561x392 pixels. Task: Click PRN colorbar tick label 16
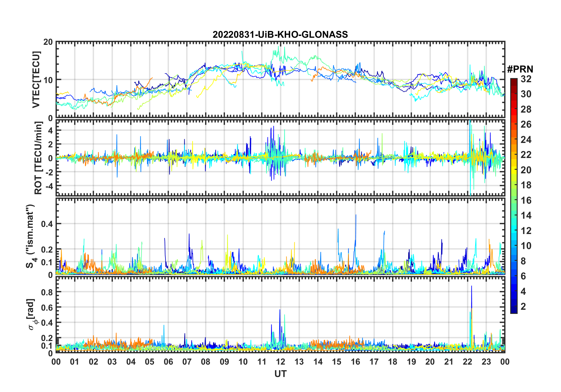tap(526, 200)
